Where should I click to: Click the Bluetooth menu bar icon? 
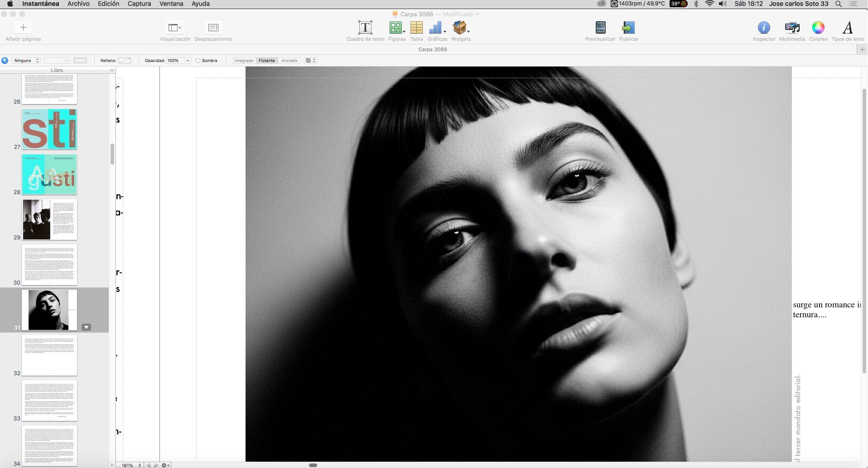point(696,4)
